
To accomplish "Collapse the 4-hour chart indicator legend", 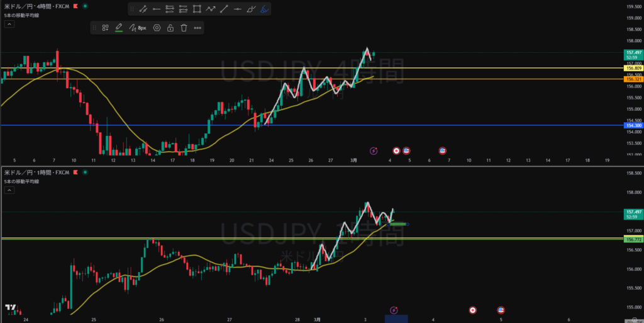I will click(9, 25).
